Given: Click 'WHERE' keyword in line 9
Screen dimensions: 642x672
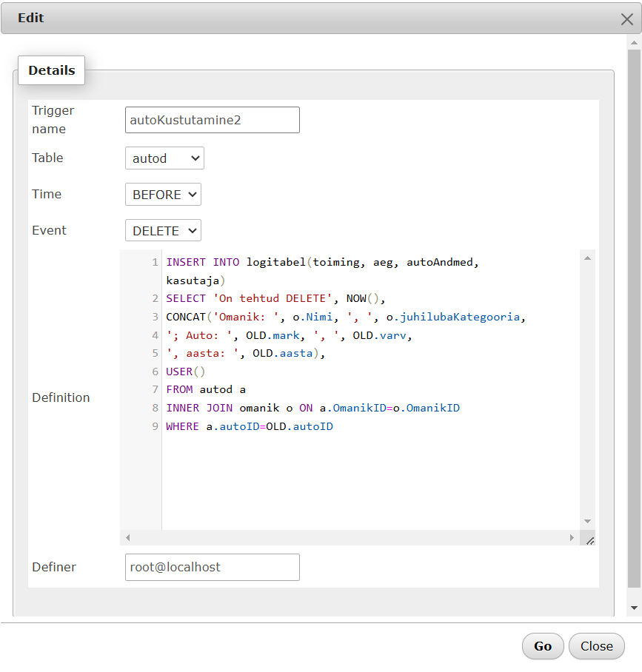Looking at the screenshot, I should (x=183, y=426).
